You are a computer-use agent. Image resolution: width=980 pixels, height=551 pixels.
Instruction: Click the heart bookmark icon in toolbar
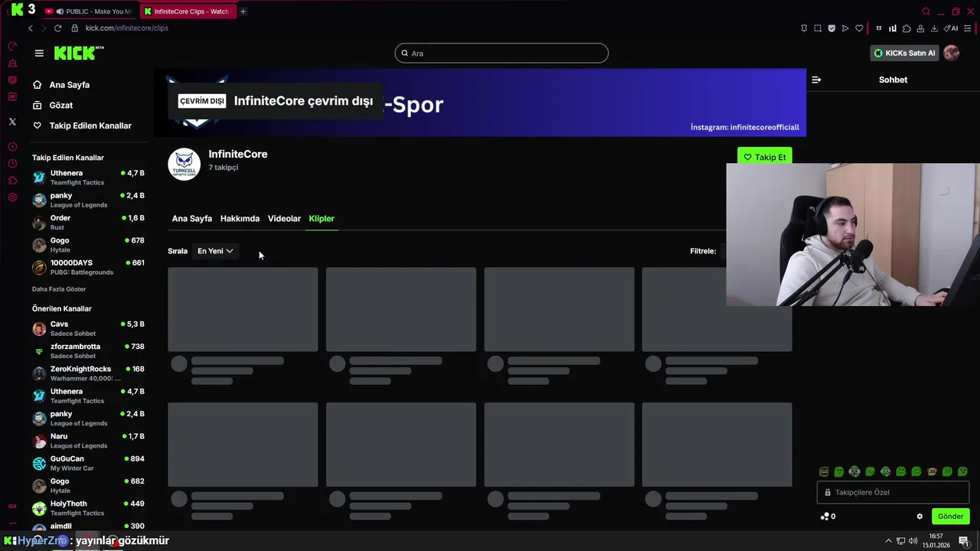tap(859, 28)
